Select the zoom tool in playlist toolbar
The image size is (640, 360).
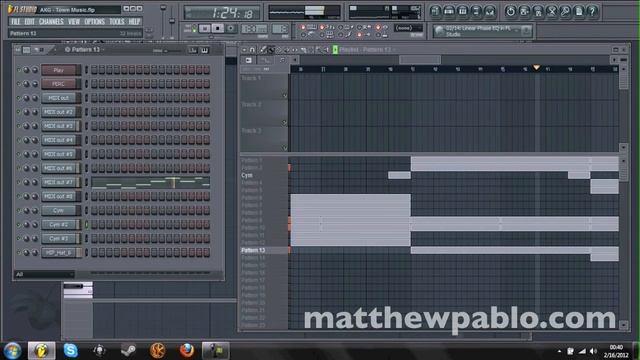(x=319, y=50)
